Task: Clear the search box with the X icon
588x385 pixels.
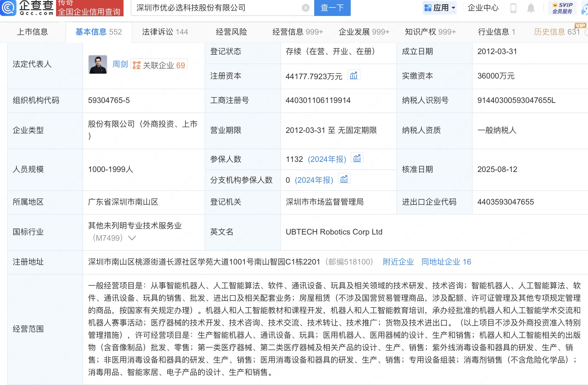Action: (x=305, y=8)
